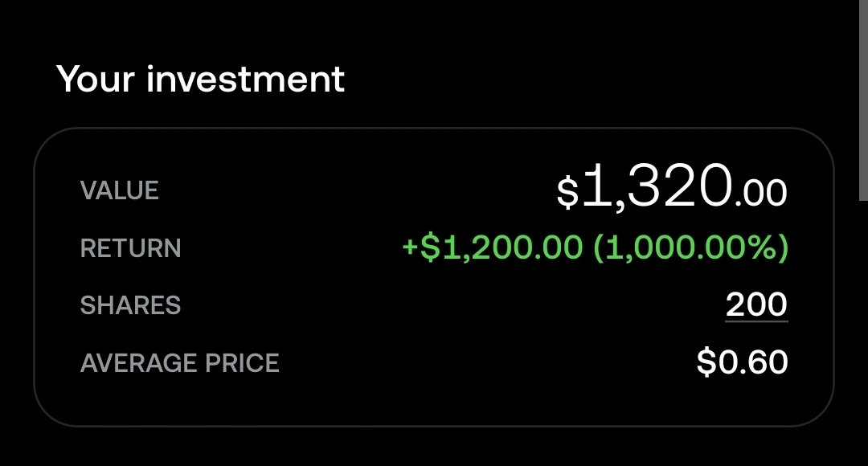The height and width of the screenshot is (466, 868).
Task: Click the small dollar sign before 1,320
Action: pyautogui.click(x=567, y=193)
